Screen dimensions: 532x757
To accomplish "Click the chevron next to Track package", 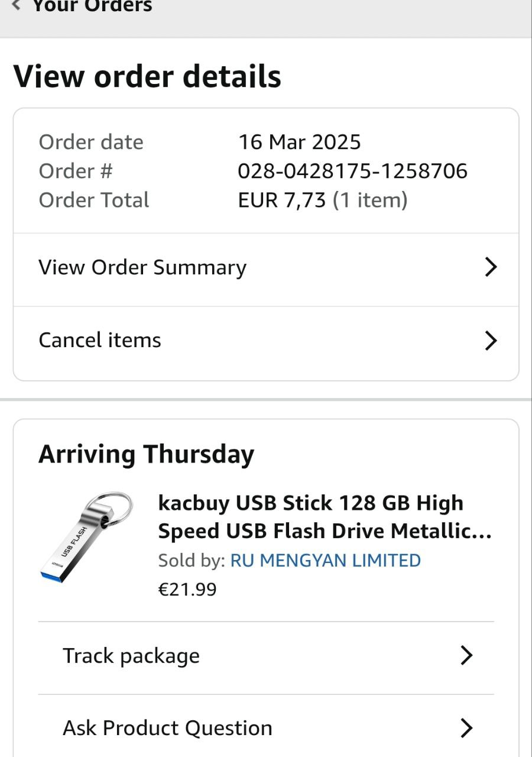I will tap(466, 655).
